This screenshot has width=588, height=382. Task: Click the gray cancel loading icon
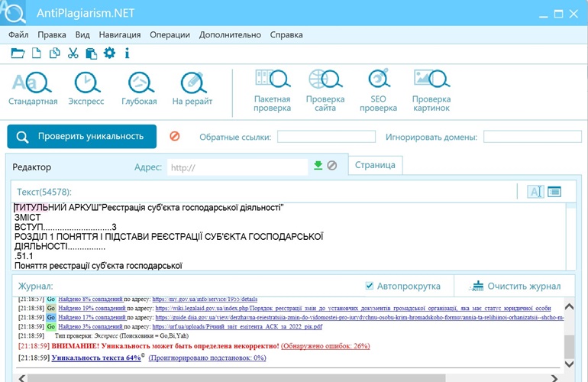332,165
